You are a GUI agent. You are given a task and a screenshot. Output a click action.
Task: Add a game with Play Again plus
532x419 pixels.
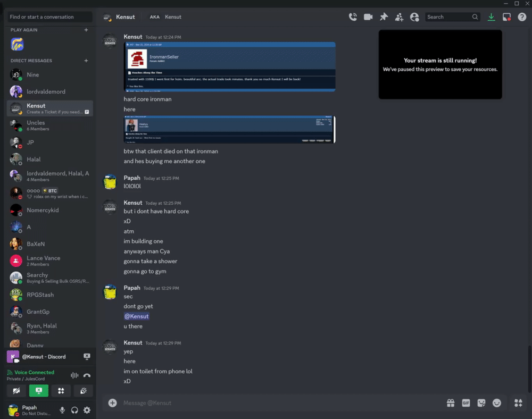[86, 30]
